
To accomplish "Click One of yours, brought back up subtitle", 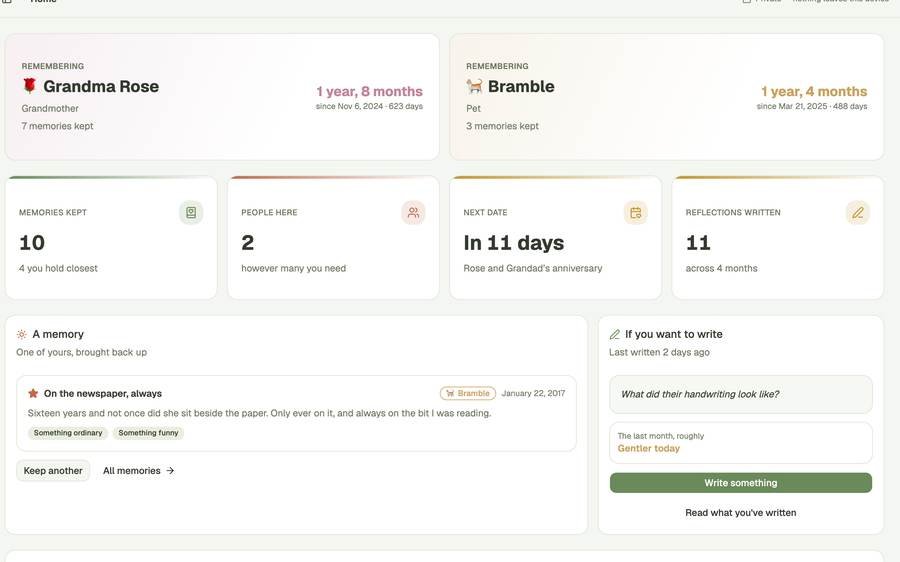I will point(82,352).
